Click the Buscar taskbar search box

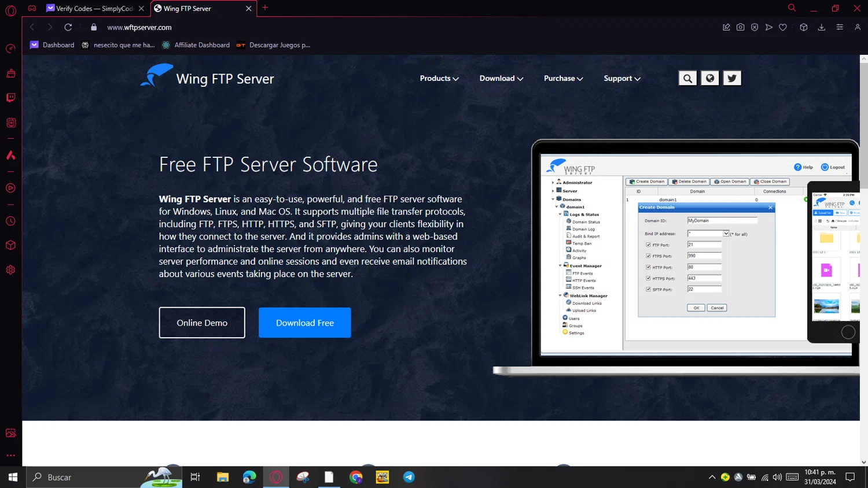click(104, 477)
